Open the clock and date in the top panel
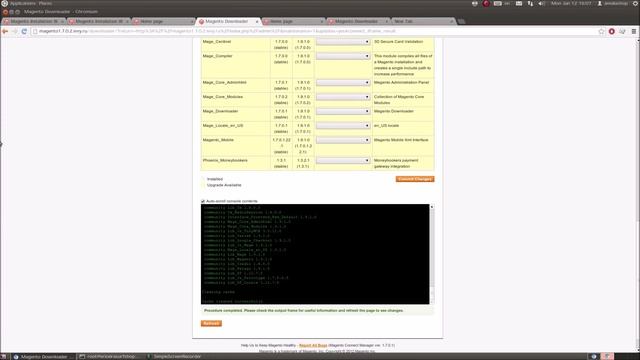 571,3
